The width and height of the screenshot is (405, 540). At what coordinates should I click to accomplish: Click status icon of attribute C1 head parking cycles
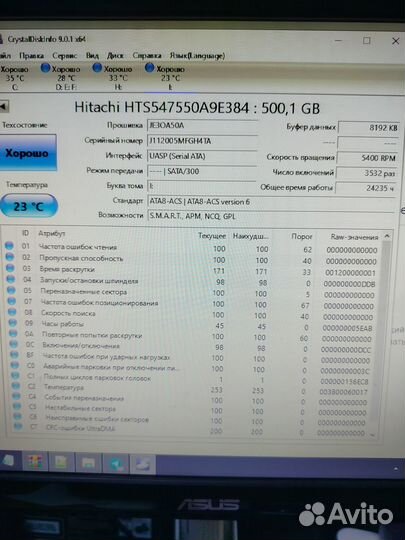(15, 375)
